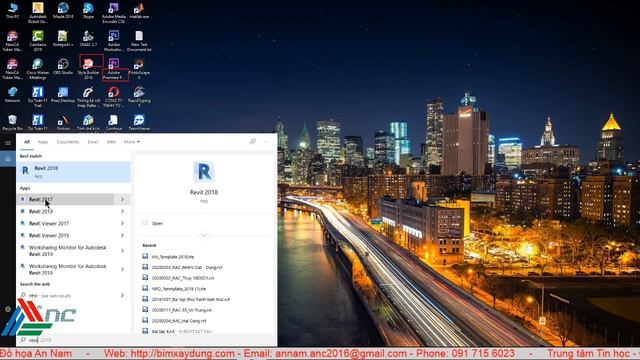The image size is (640, 360).
Task: Launch Revit 2018 best match result
Action: pyautogui.click(x=73, y=171)
